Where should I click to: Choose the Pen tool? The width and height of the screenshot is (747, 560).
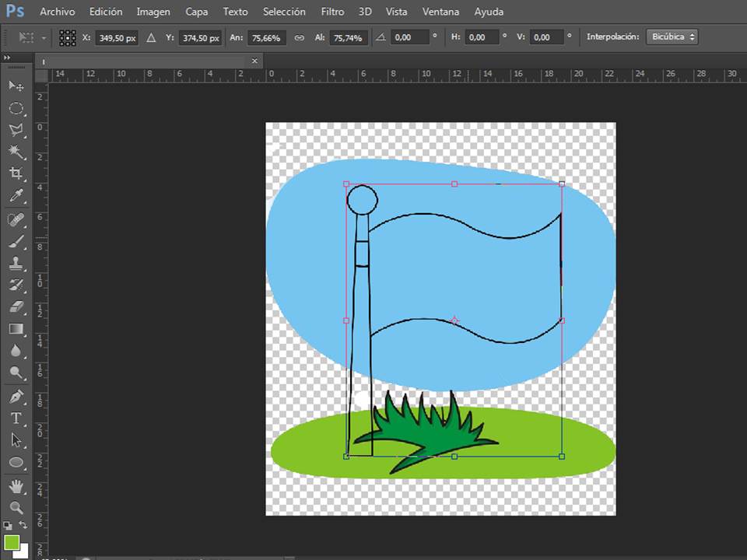(x=16, y=397)
